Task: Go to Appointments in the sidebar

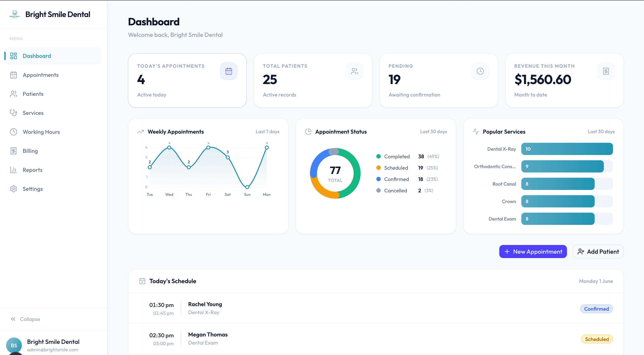Action: (53, 75)
